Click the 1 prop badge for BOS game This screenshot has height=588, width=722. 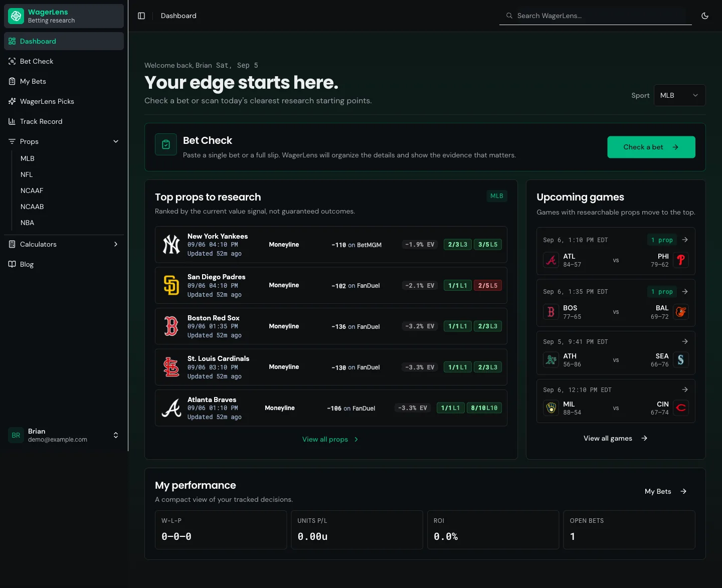(x=662, y=292)
